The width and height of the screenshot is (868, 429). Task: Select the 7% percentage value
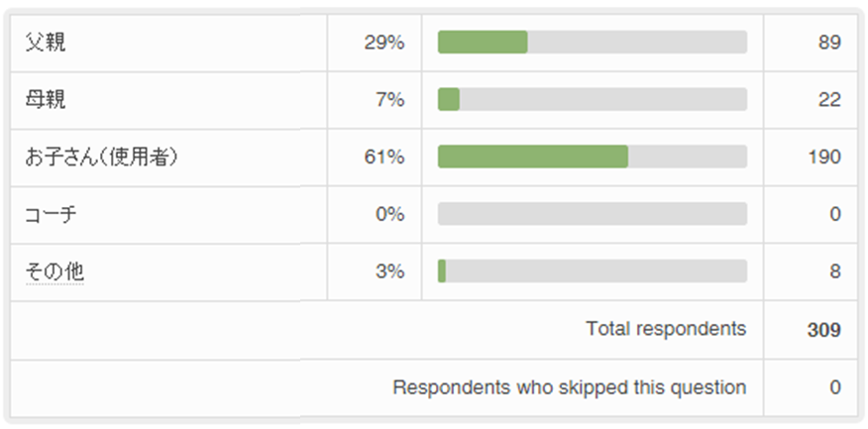[388, 100]
